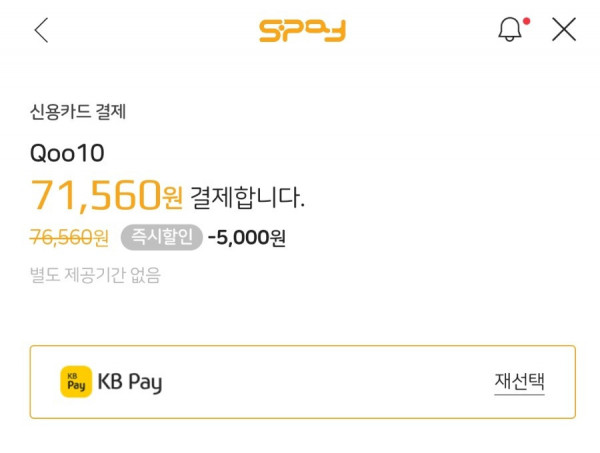This screenshot has width=600, height=453.
Task: Tap the 별도 제공기간 없음 notice text
Action: 95,275
